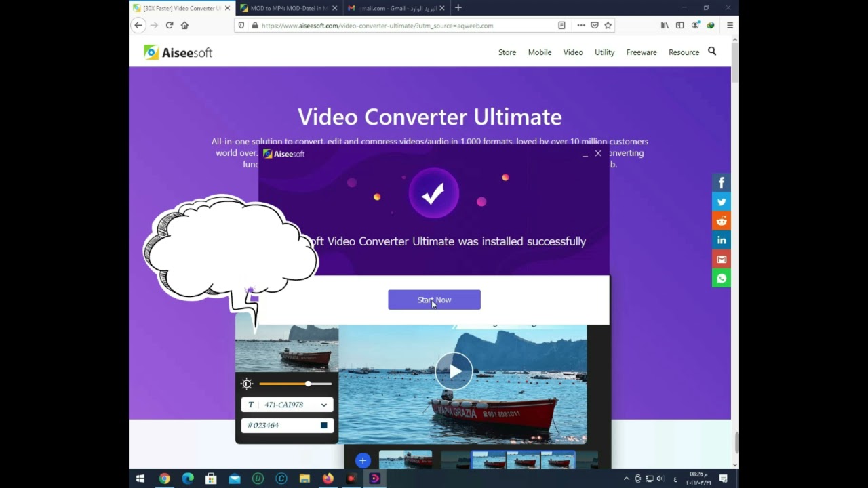
Task: Reload the current page
Action: click(x=170, y=25)
